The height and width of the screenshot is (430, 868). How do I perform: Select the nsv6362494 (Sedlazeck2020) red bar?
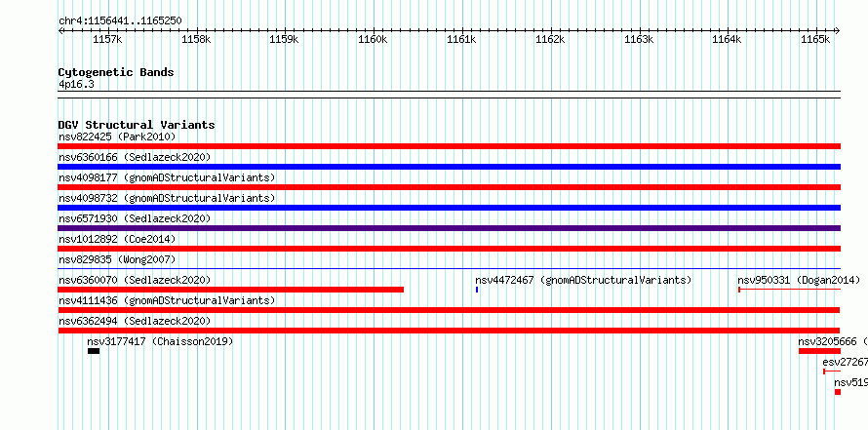449,331
